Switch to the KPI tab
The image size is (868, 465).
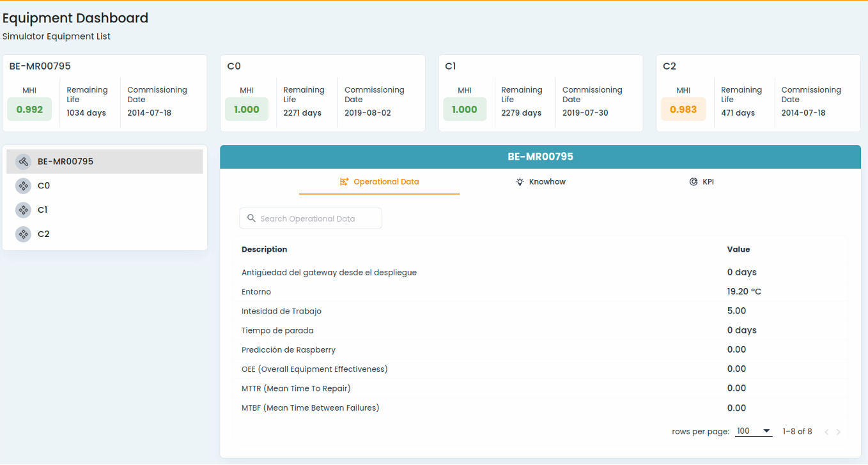702,182
